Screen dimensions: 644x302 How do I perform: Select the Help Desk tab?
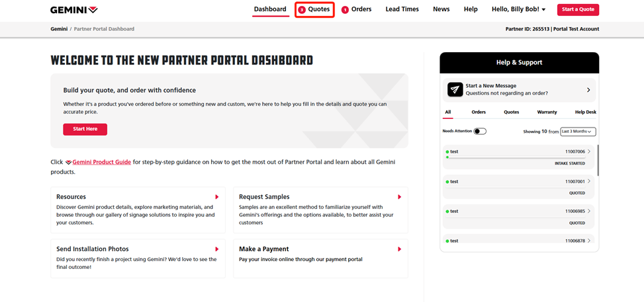pos(585,112)
